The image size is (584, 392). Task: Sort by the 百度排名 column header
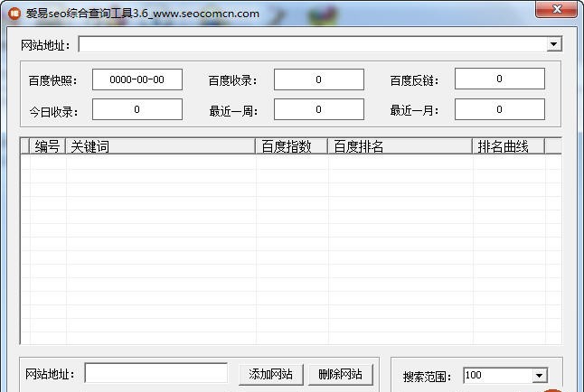pyautogui.click(x=400, y=146)
